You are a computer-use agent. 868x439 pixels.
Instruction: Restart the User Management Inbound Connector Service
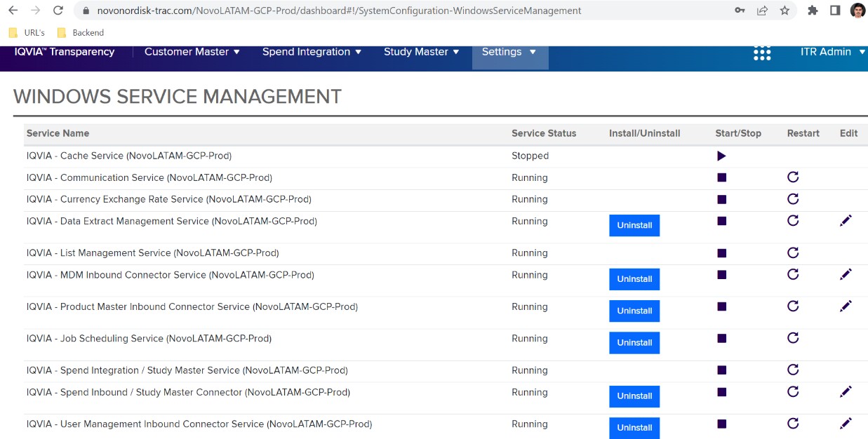point(793,424)
